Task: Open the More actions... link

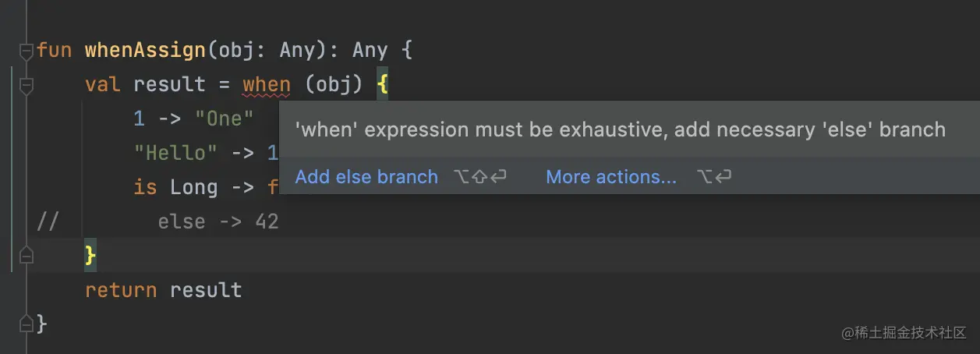Action: (x=611, y=177)
